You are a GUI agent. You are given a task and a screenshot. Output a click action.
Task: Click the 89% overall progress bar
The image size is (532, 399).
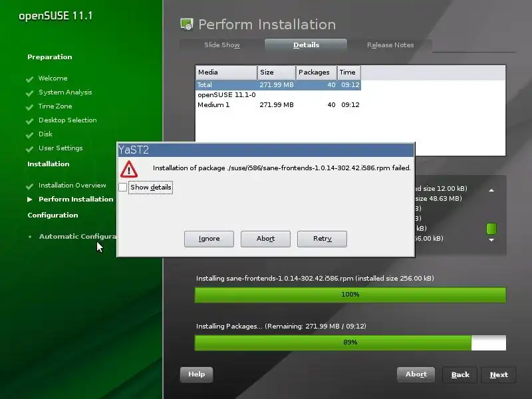[x=350, y=342]
